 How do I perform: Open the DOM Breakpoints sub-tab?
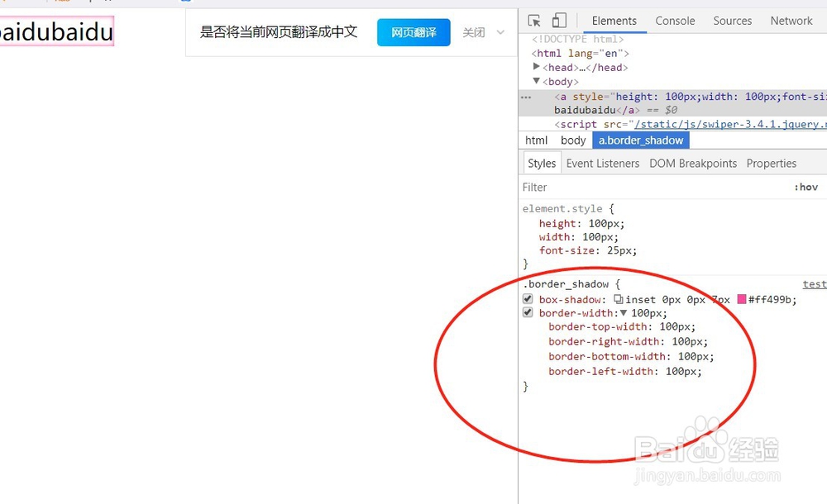coord(693,164)
